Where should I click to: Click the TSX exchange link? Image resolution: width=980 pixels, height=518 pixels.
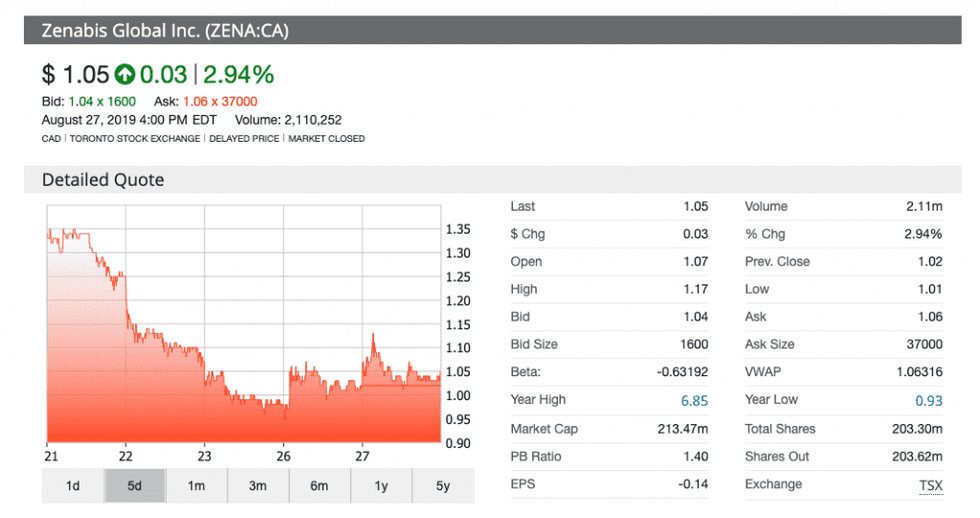tap(930, 485)
